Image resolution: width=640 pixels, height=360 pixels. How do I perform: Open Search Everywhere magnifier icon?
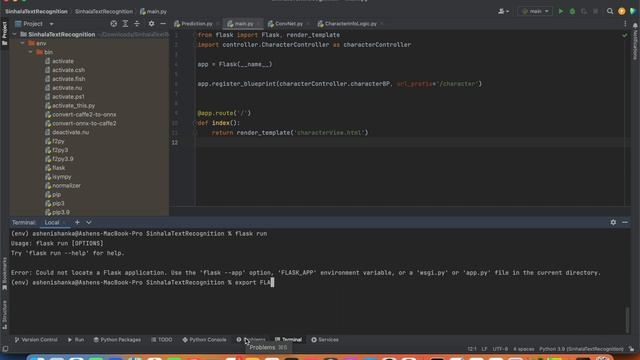[610, 11]
